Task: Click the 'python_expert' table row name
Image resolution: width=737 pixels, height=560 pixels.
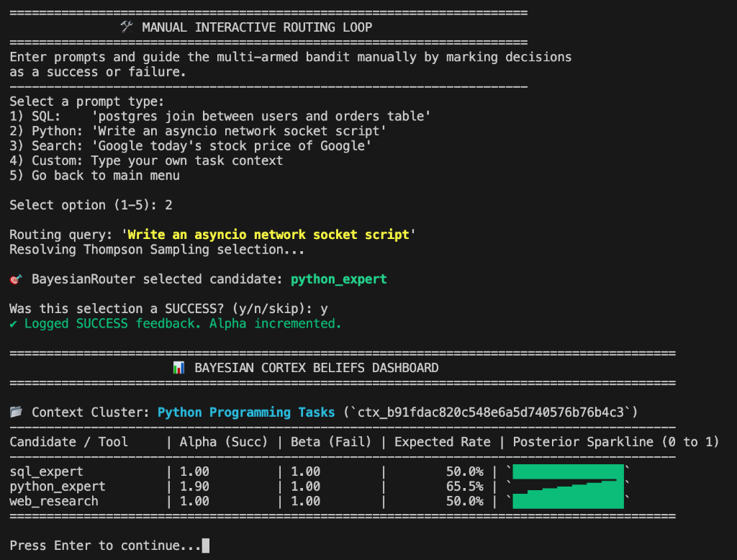Action: coord(58,487)
